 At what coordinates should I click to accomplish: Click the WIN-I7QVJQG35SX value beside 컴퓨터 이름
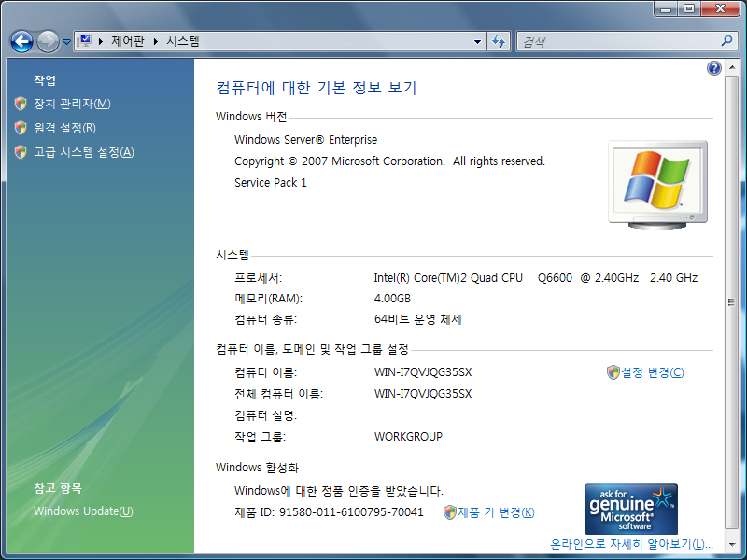[x=423, y=372]
